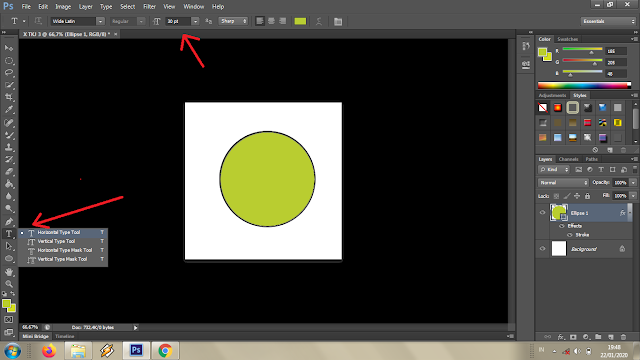The width and height of the screenshot is (640, 360).
Task: Open Firefox from the taskbar
Action: (49, 351)
